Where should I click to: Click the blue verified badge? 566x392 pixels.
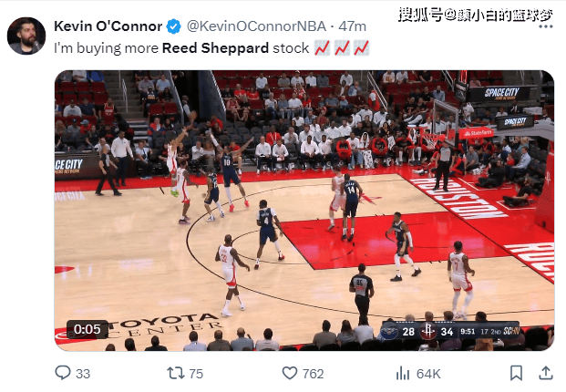(x=173, y=26)
